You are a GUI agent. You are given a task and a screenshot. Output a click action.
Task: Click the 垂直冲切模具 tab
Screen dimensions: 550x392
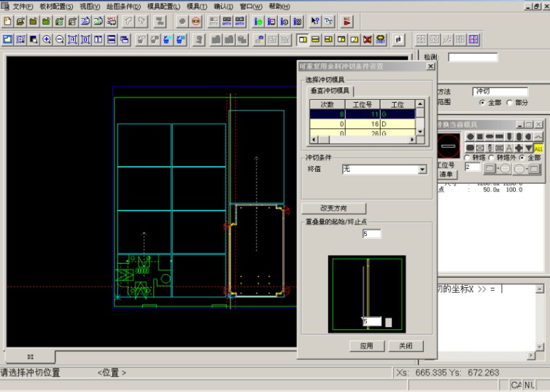coord(330,90)
